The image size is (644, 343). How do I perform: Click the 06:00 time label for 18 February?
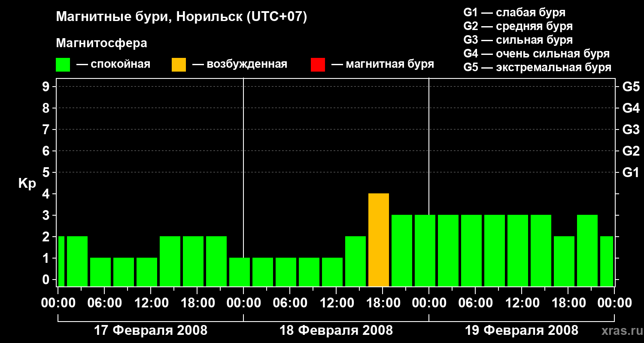tap(289, 303)
